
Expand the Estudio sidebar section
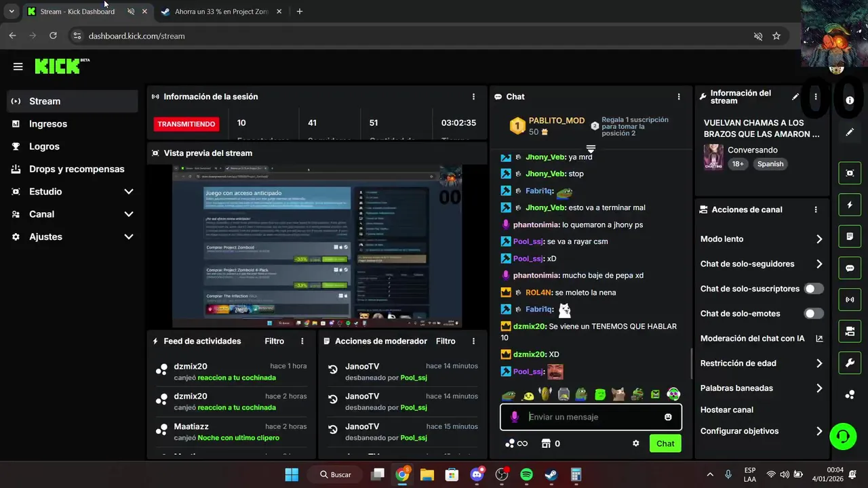point(72,192)
